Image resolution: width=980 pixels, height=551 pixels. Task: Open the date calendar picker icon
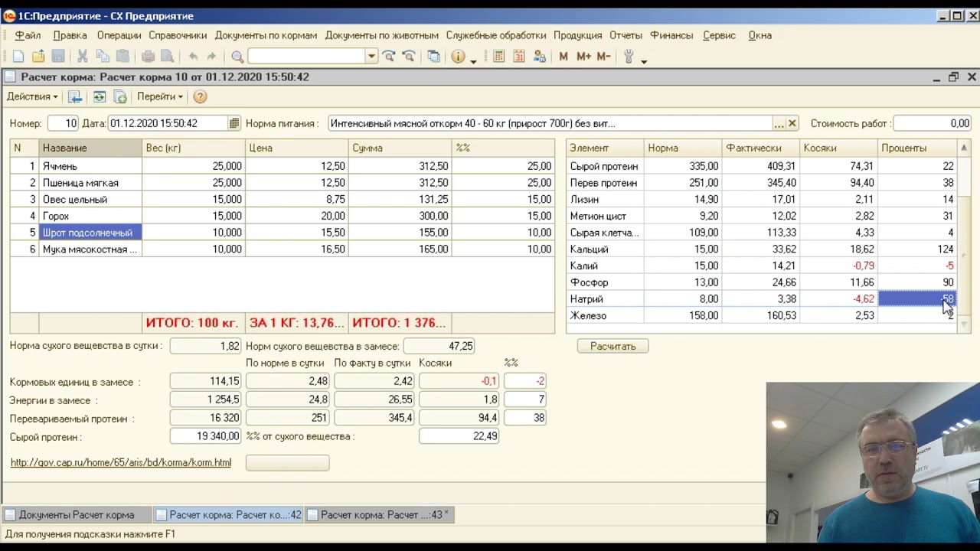(234, 123)
